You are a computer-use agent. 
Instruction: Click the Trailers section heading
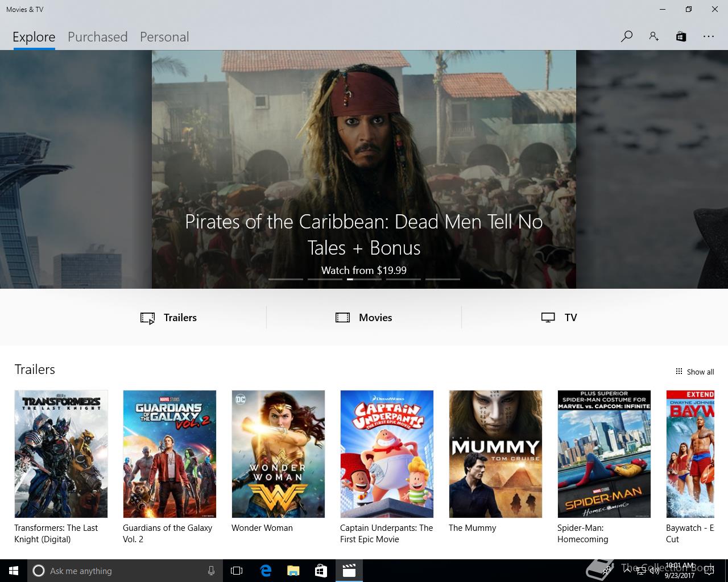coord(35,369)
